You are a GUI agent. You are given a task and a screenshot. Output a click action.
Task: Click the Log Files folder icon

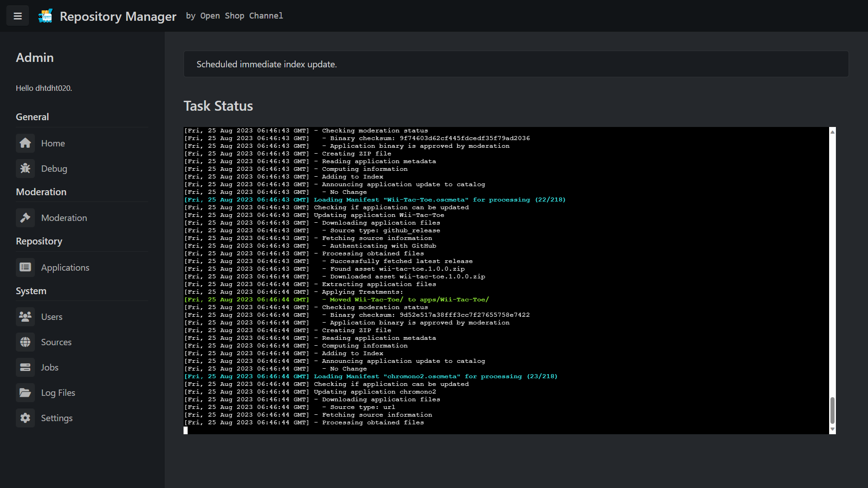(x=25, y=393)
